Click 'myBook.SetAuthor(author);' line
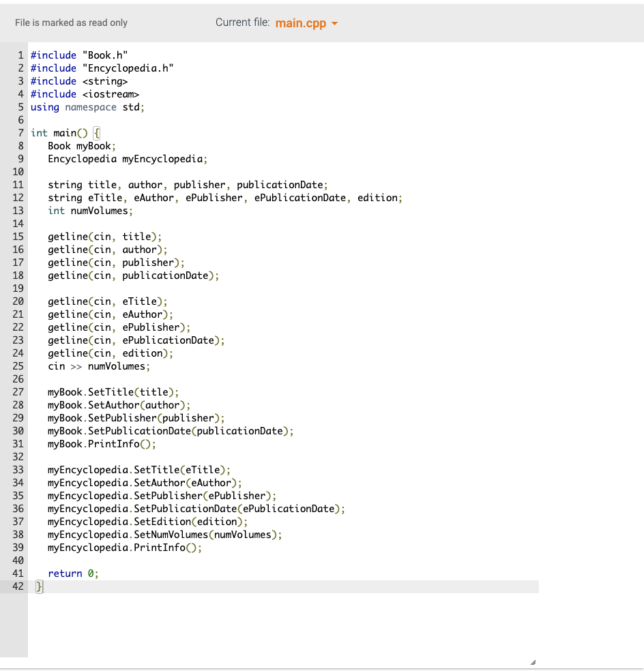This screenshot has height=671, width=644. (119, 405)
